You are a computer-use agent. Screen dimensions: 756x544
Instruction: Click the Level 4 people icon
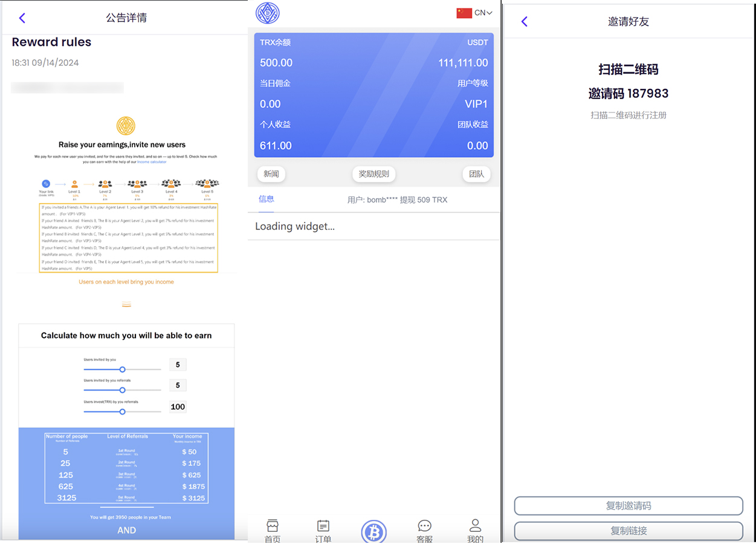point(171,183)
